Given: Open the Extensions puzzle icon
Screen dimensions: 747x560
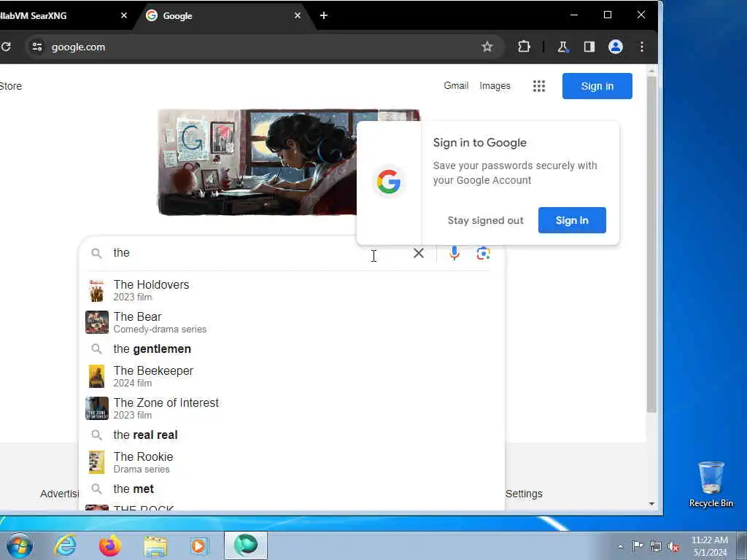Looking at the screenshot, I should coord(524,47).
